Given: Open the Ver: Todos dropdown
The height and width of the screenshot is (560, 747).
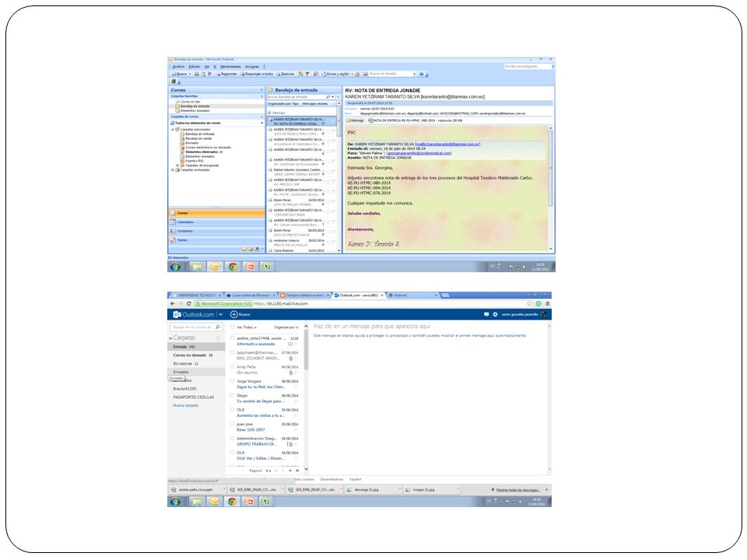Looking at the screenshot, I should [247, 327].
